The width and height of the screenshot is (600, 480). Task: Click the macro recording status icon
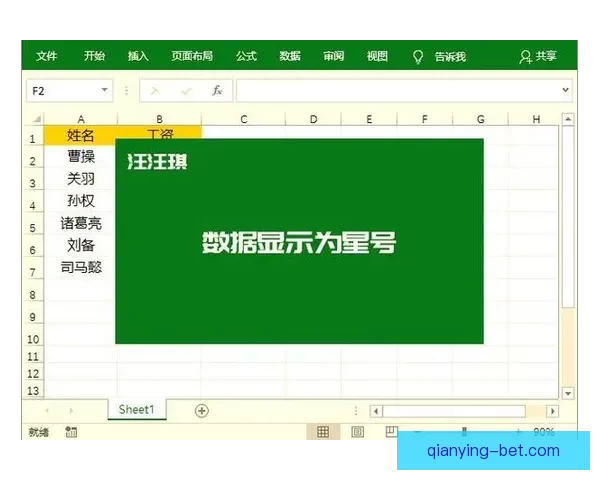coord(71,432)
